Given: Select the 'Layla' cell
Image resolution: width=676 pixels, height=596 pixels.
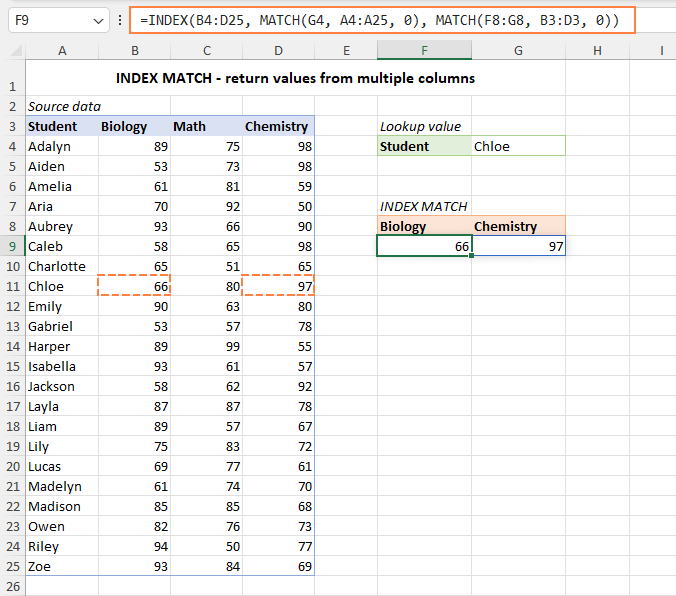Looking at the screenshot, I should click(x=62, y=406).
